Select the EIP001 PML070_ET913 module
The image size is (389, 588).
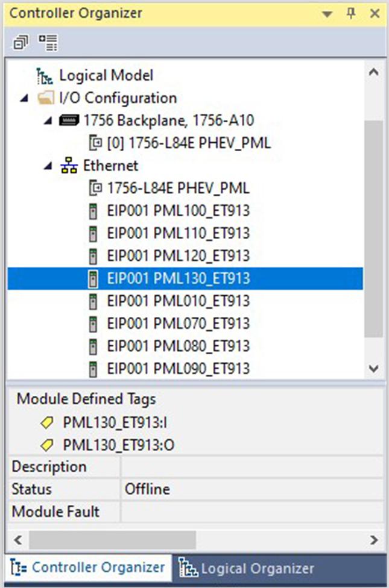coord(178,324)
